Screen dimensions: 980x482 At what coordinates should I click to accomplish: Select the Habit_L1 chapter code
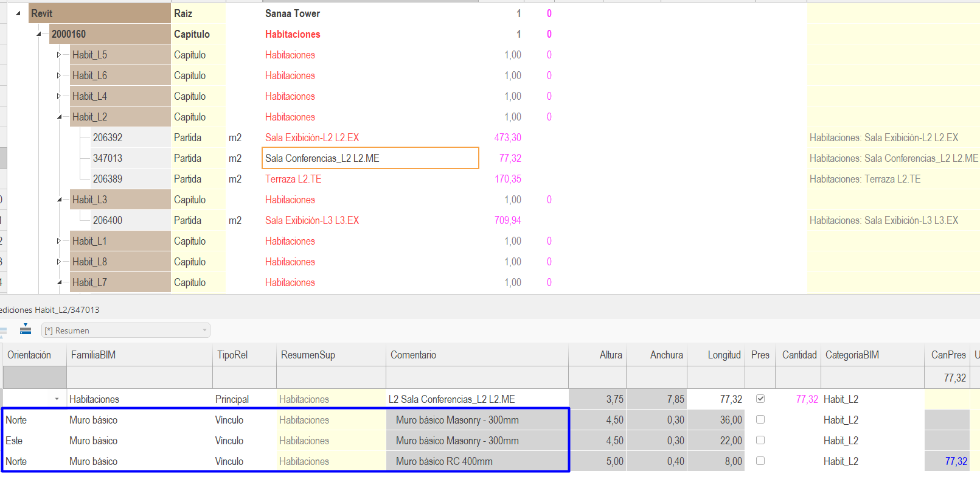tap(120, 241)
